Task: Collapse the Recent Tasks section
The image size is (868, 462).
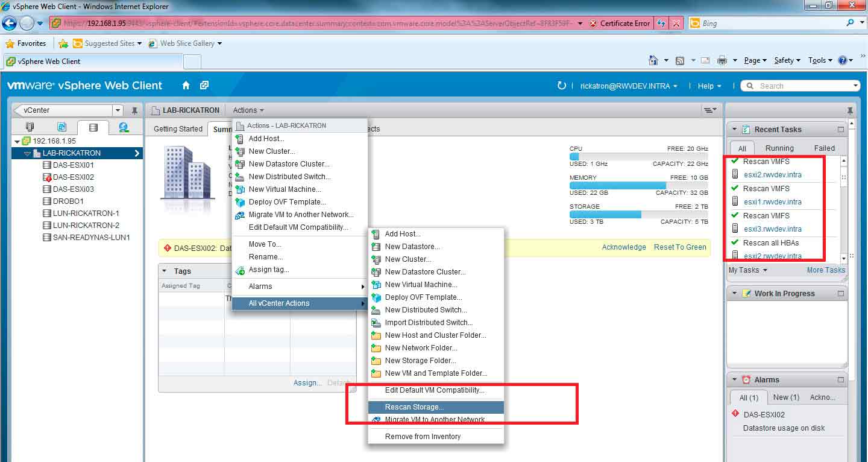Action: 734,130
